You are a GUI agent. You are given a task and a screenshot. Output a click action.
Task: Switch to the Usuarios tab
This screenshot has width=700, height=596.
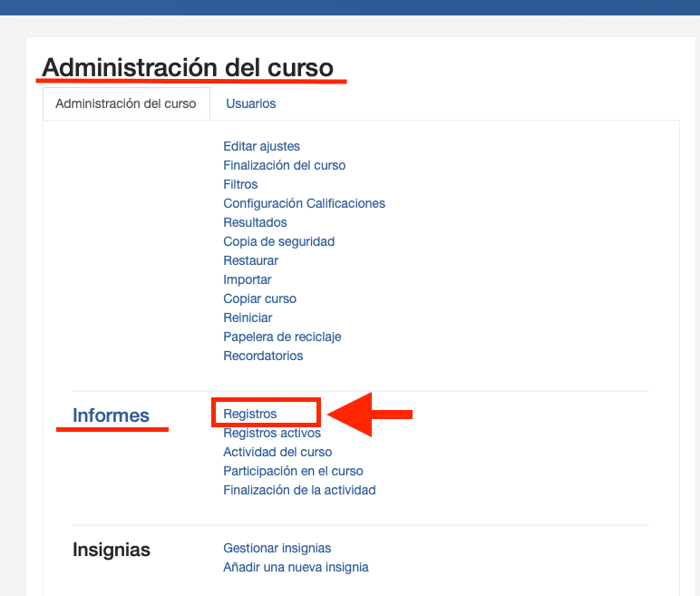pos(250,103)
